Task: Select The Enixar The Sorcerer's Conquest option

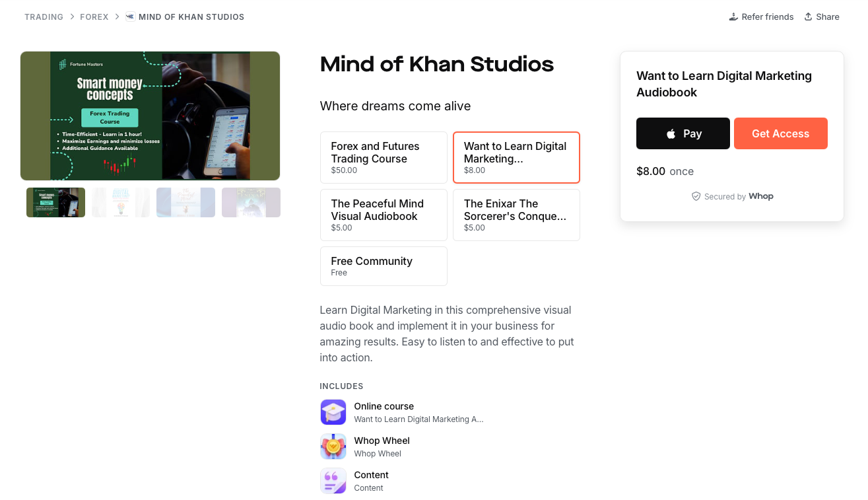Action: [x=516, y=215]
